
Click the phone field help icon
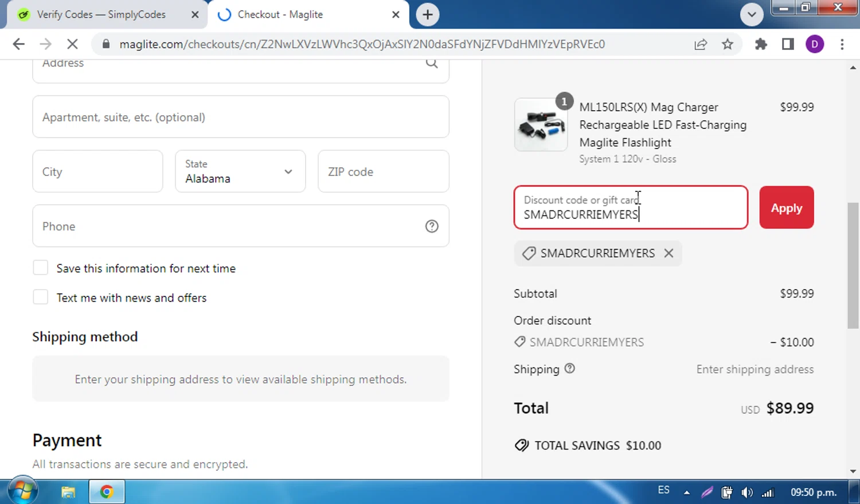(432, 226)
